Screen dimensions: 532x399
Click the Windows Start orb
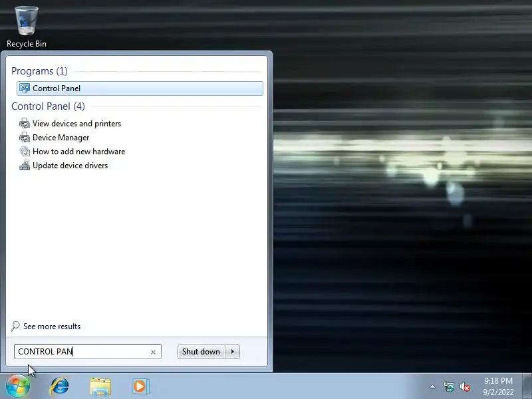pos(18,386)
